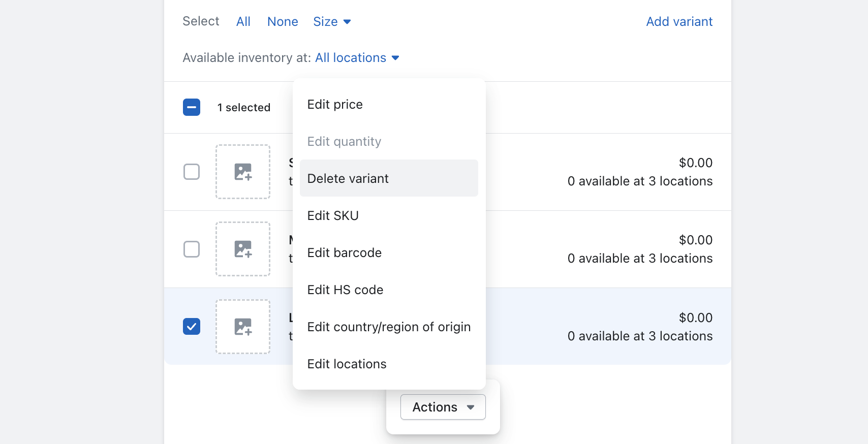Check the second variant checkbox
This screenshot has height=444, width=868.
pyautogui.click(x=192, y=249)
